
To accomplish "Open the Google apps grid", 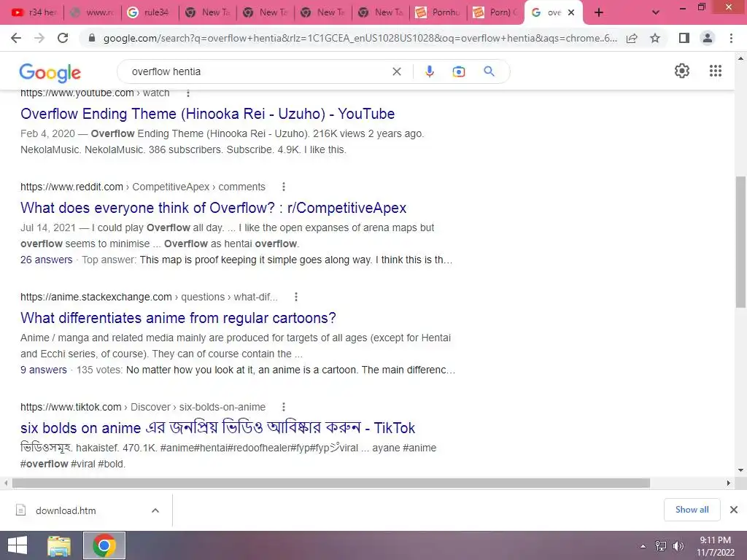I will pos(715,71).
